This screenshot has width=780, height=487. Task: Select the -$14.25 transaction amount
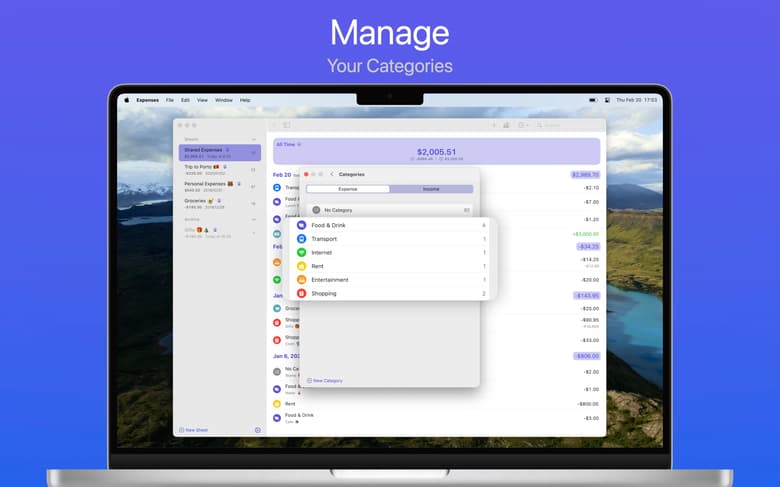(590, 260)
